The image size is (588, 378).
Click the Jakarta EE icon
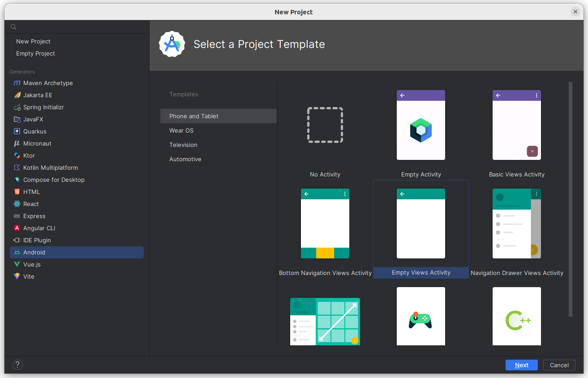(x=17, y=95)
